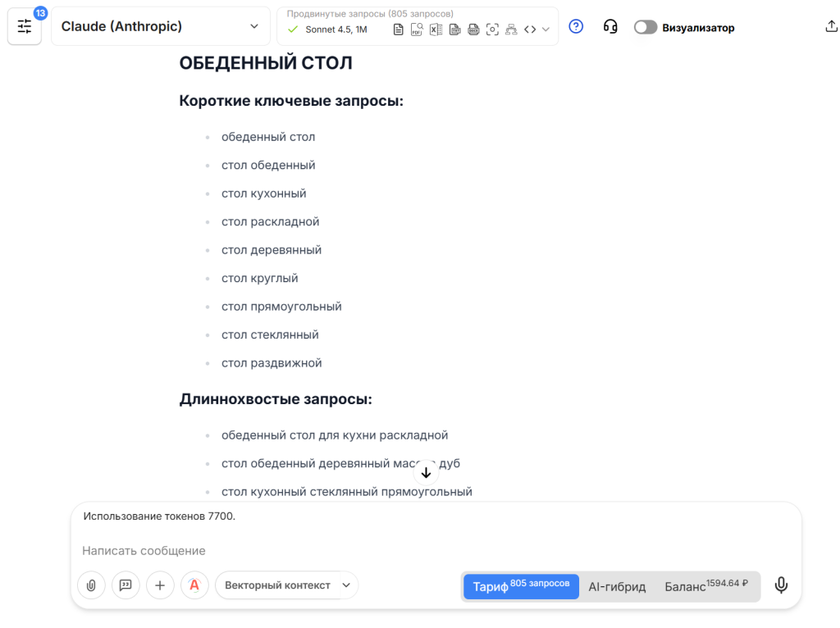The width and height of the screenshot is (840, 628).
Task: Click the settings sliders button with badge 13
Action: (x=25, y=26)
